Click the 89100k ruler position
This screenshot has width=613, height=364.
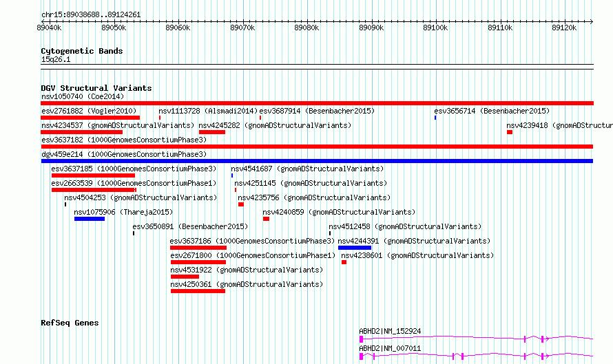435,28
